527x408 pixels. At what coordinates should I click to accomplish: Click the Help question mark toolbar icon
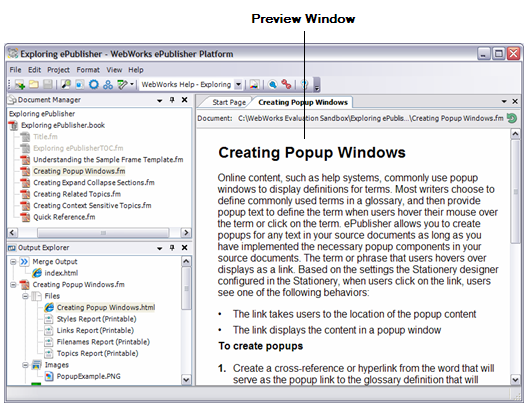(305, 85)
